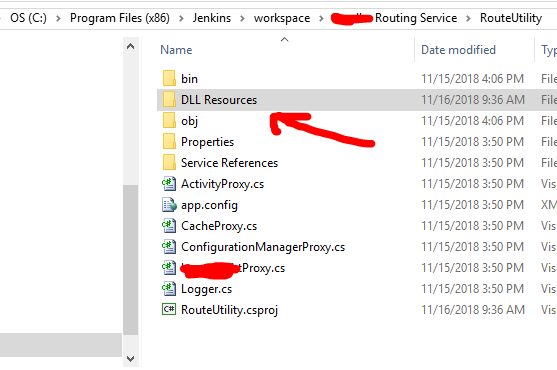Select the Properties folder icon
This screenshot has height=370, width=557.
point(169,141)
